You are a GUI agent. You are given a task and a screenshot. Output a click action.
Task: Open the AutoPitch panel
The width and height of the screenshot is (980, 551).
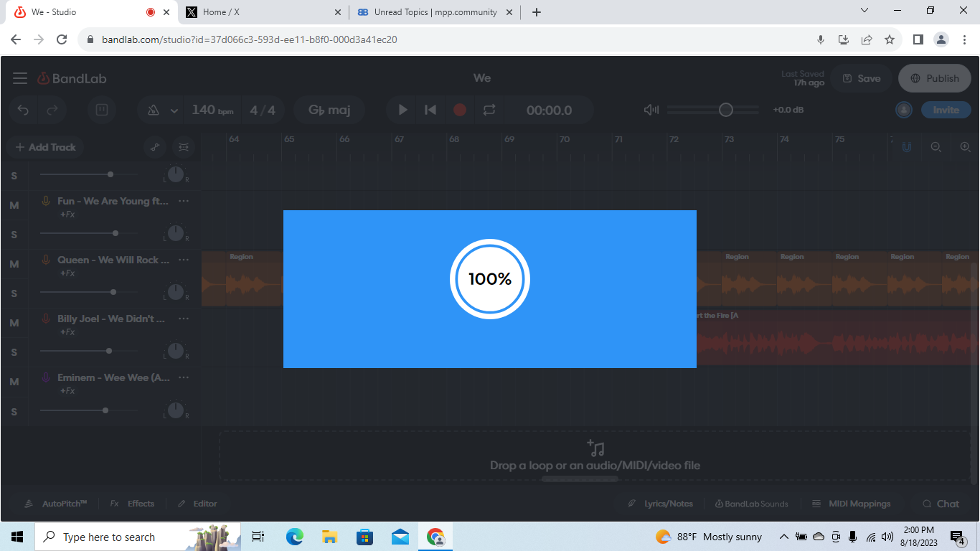[56, 504]
